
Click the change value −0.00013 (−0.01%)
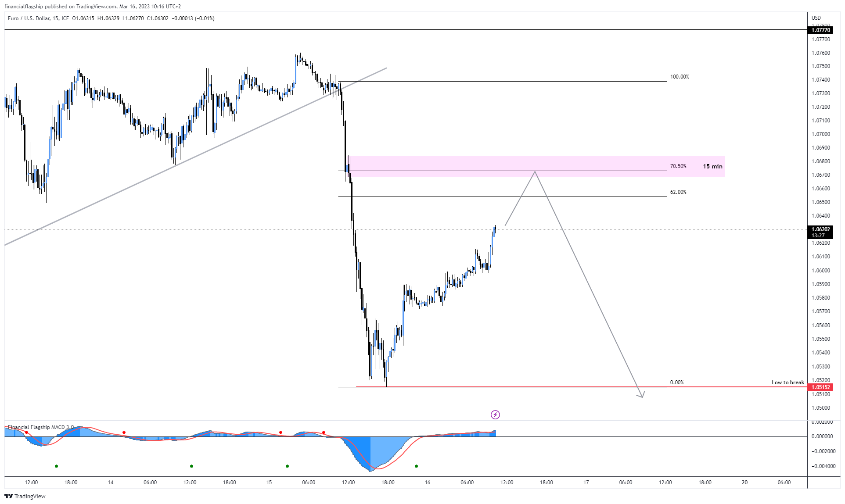(x=193, y=18)
